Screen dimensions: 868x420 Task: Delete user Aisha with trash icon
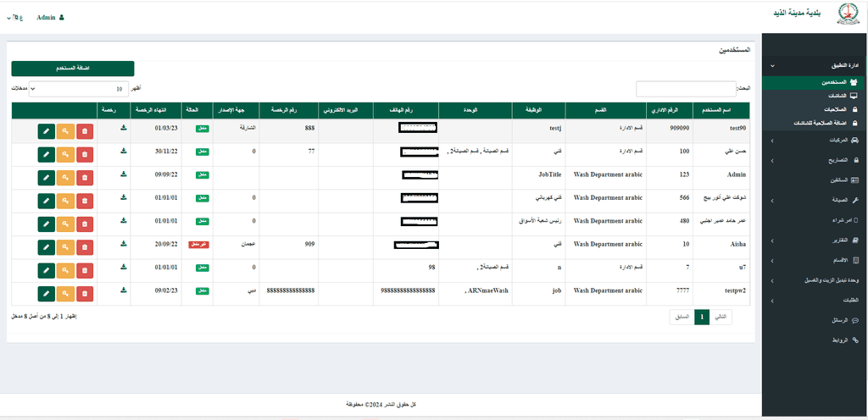[85, 247]
